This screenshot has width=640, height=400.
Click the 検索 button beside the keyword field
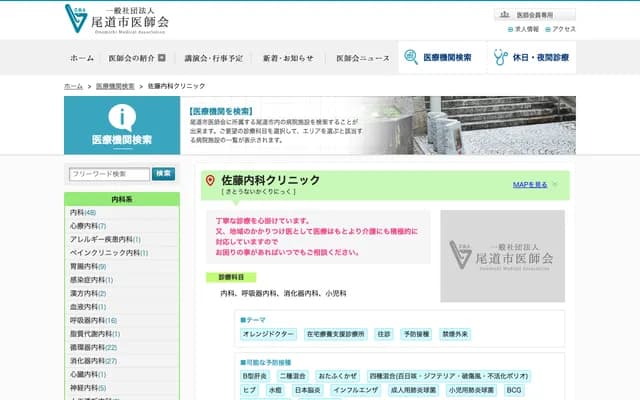coord(163,173)
